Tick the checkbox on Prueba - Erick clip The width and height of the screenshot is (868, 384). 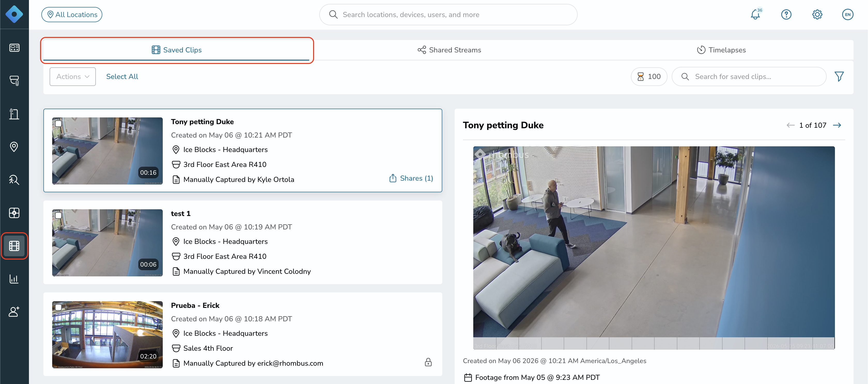click(58, 307)
